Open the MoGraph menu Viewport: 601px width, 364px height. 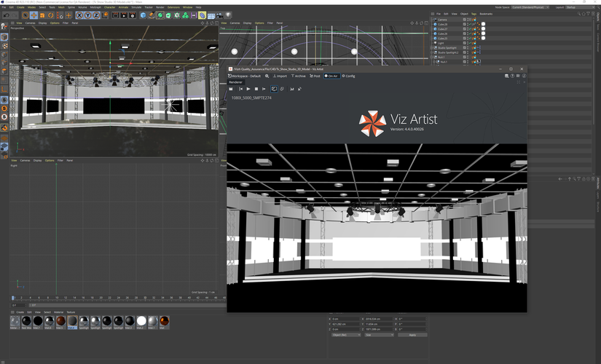click(95, 7)
